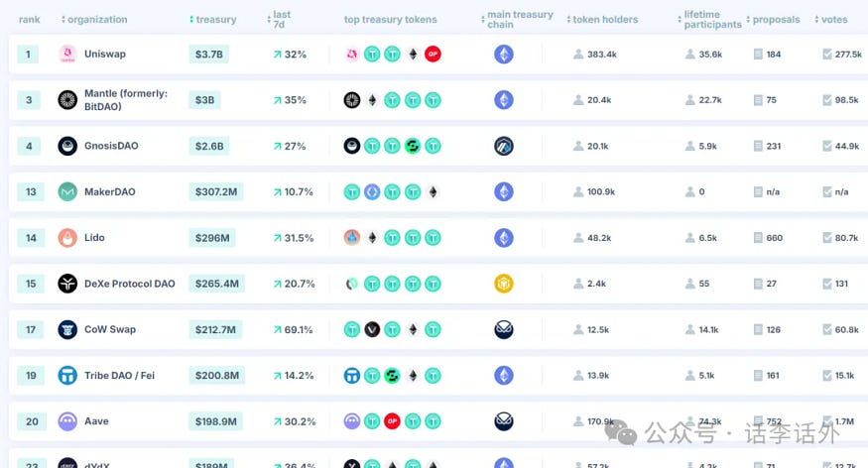Click the top treasury tokens column header
Image resolution: width=868 pixels, height=468 pixels.
390,20
